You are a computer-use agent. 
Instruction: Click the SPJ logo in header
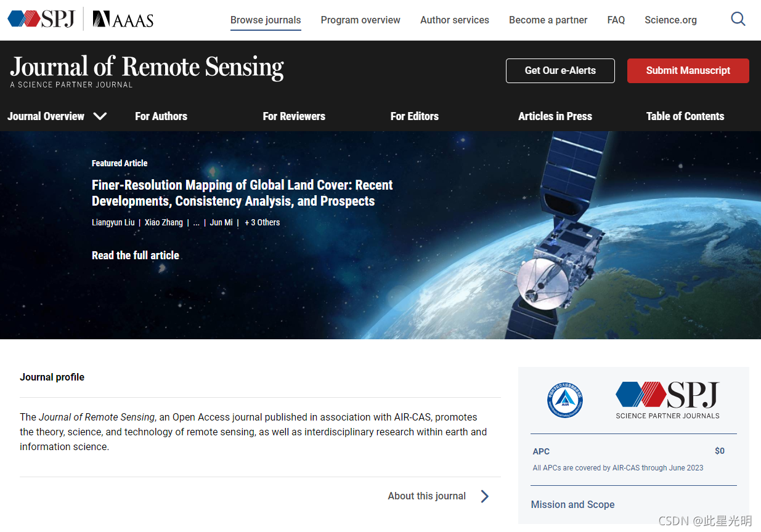41,19
